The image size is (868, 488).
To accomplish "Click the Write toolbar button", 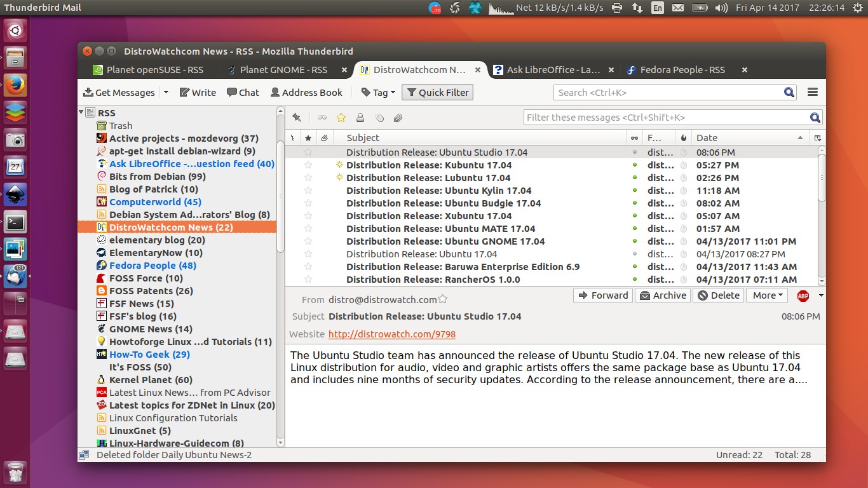I will pyautogui.click(x=198, y=92).
